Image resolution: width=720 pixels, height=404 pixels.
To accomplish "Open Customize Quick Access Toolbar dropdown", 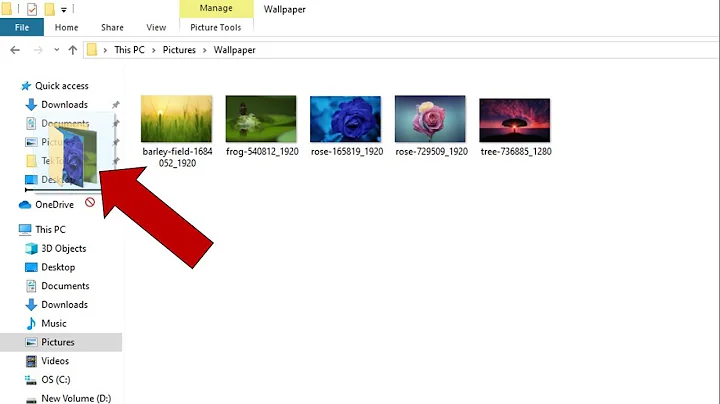I will click(x=64, y=10).
